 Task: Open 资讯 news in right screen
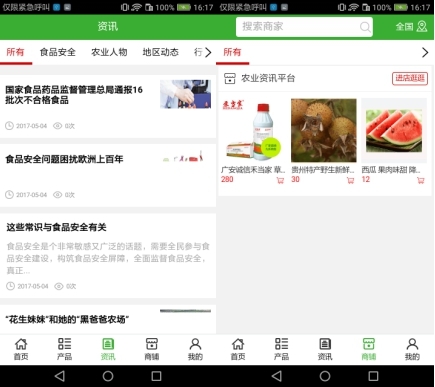pos(325,349)
